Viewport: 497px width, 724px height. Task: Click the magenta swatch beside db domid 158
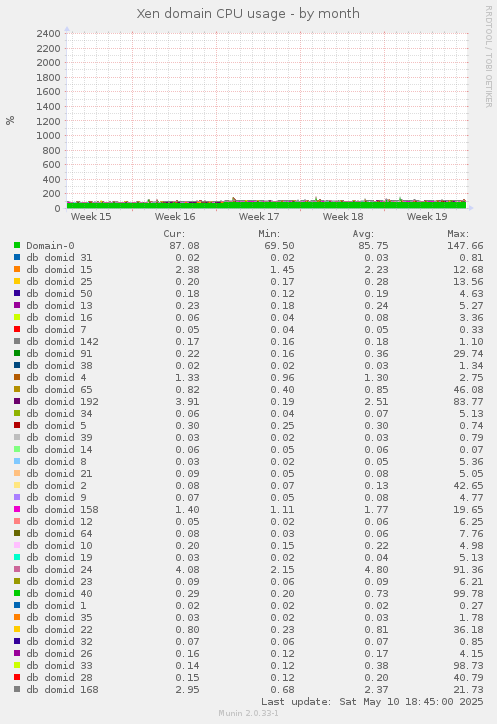click(x=17, y=509)
